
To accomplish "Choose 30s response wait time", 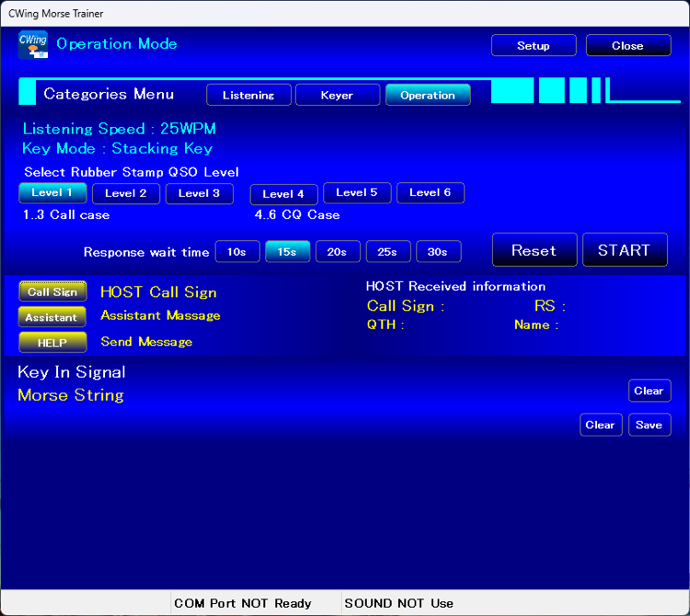I will coord(438,252).
